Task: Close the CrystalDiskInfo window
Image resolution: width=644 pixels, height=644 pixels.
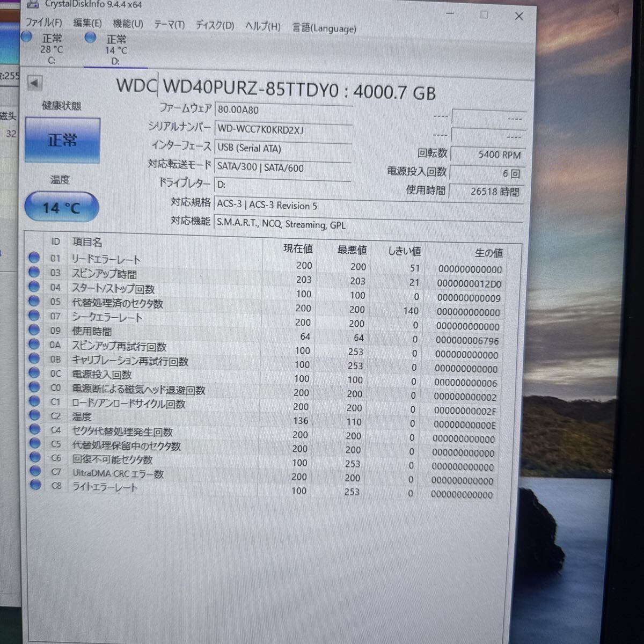Action: point(519,17)
